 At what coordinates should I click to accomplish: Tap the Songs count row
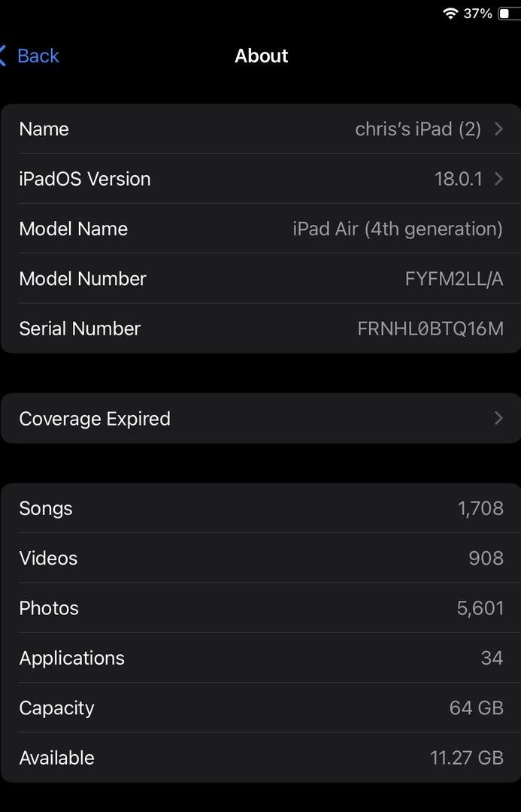coord(260,508)
